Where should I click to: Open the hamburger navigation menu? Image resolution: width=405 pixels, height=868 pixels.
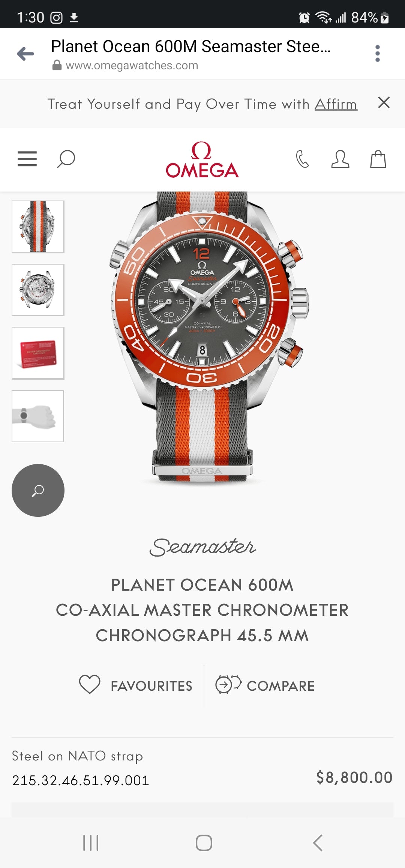(27, 159)
